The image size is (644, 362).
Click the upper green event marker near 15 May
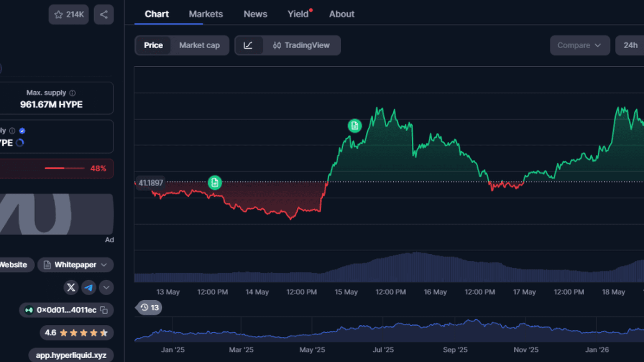[355, 125]
